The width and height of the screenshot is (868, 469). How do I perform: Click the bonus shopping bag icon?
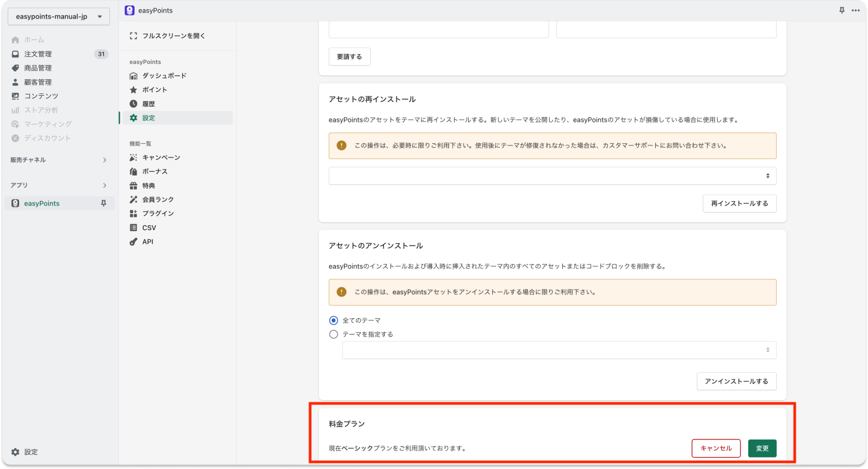tap(133, 171)
